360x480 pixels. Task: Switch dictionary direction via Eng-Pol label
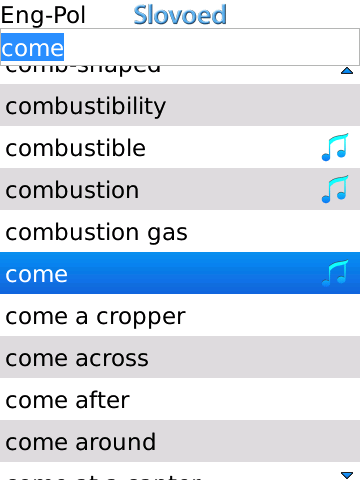point(43,15)
